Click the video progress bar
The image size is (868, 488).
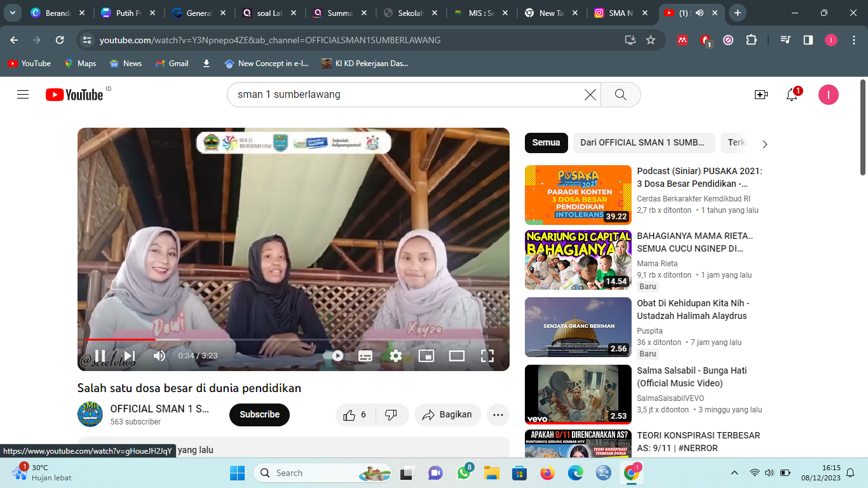coord(292,340)
